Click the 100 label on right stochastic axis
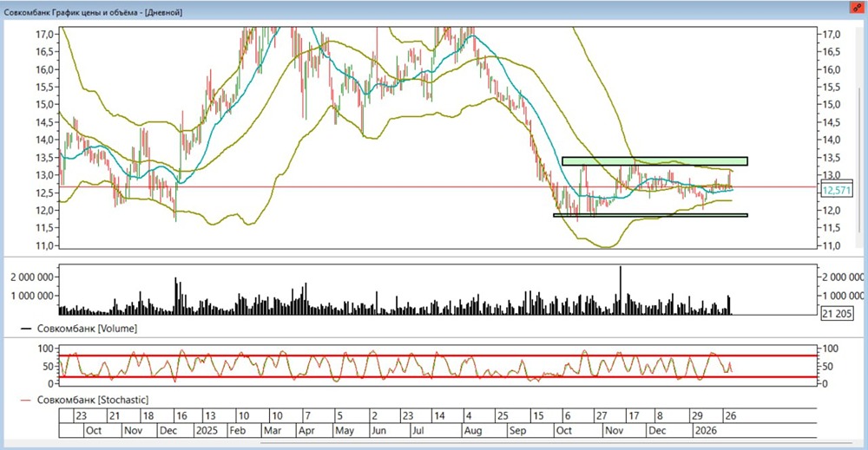Image resolution: width=868 pixels, height=450 pixels. click(x=831, y=349)
